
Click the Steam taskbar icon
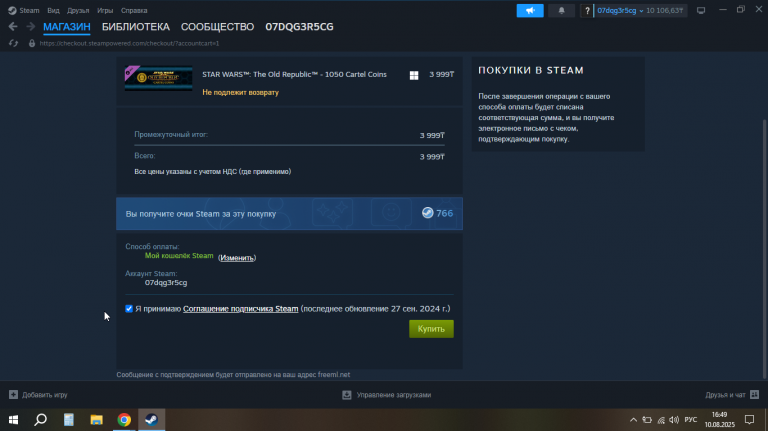(x=151, y=420)
